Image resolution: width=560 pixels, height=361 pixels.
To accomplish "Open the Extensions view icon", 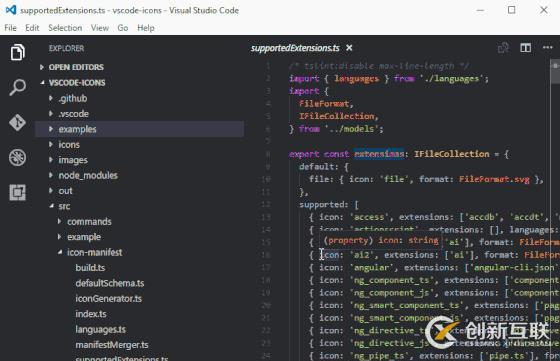I will (18, 192).
